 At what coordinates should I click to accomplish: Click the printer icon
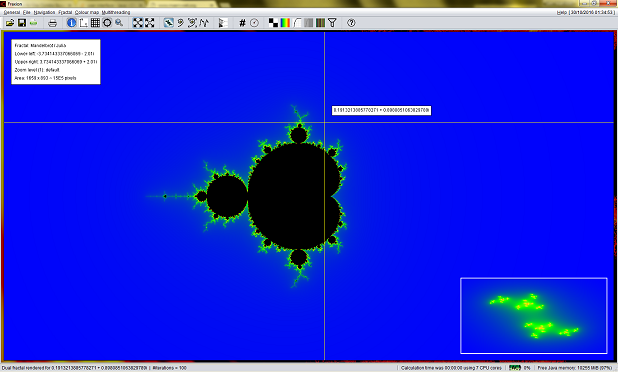point(52,23)
